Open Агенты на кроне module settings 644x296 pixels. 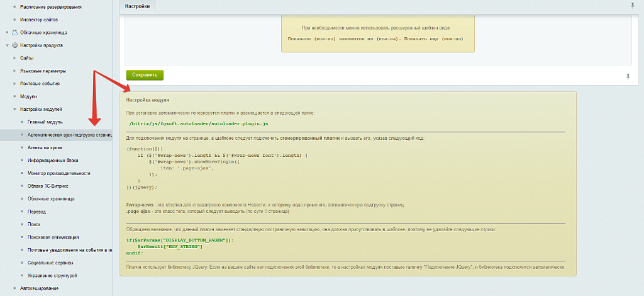point(47,147)
